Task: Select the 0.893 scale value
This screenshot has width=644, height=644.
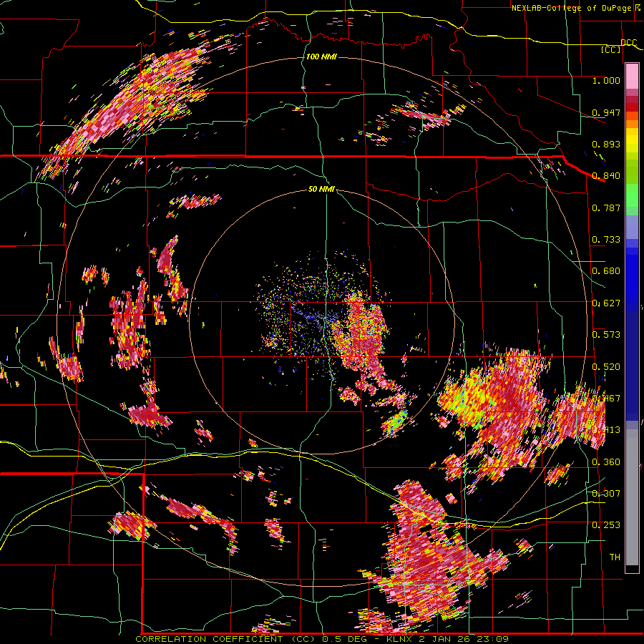Action: pos(606,144)
